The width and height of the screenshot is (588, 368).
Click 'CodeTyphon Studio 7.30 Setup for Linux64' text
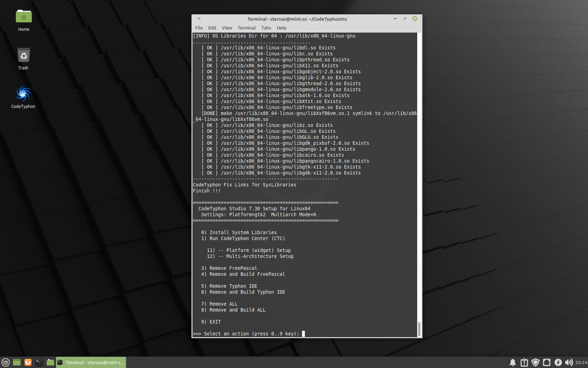(254, 209)
